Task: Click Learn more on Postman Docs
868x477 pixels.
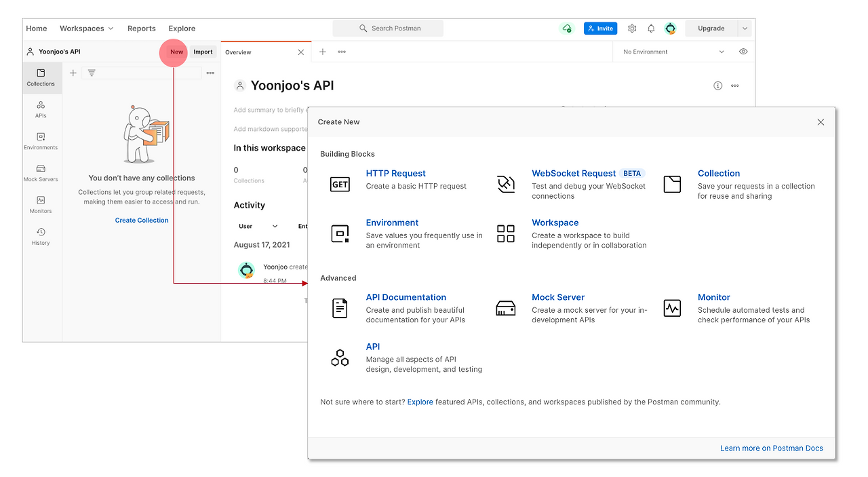Action: pos(772,448)
